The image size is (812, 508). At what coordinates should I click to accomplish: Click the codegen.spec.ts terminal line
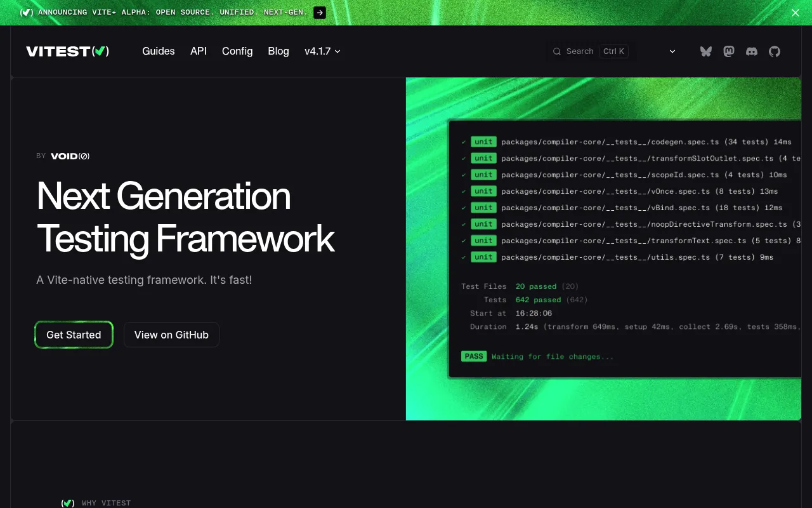pos(626,142)
